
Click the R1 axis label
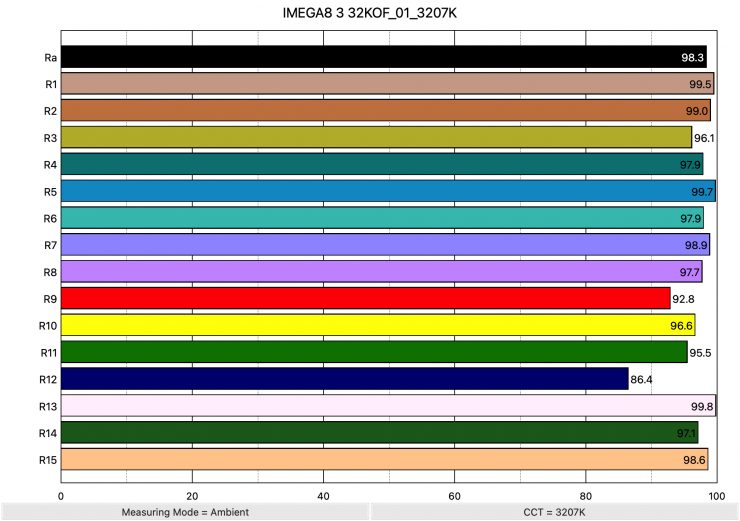pos(49,84)
